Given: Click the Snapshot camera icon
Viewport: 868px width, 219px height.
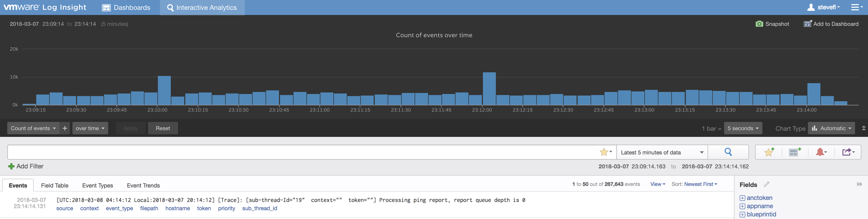Looking at the screenshot, I should [759, 24].
